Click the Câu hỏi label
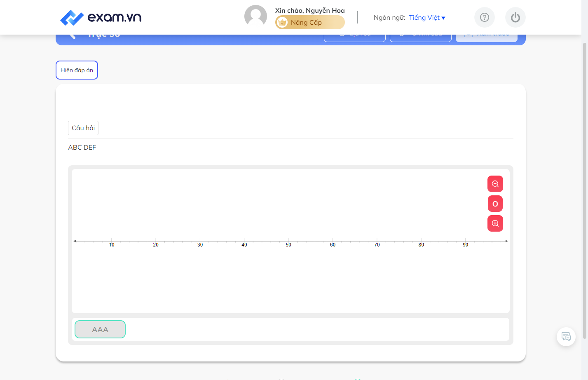 (83, 128)
